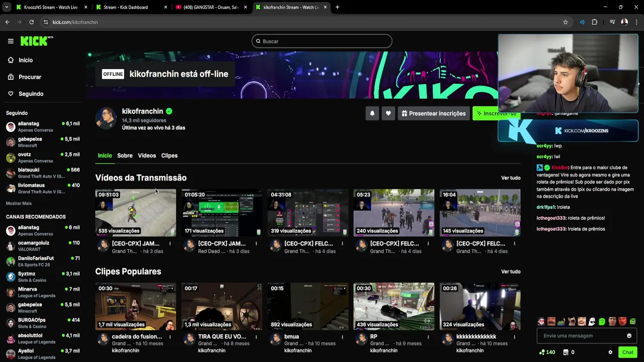The width and height of the screenshot is (644, 362).
Task: Open the browser tab search dropdown
Action: (6, 7)
